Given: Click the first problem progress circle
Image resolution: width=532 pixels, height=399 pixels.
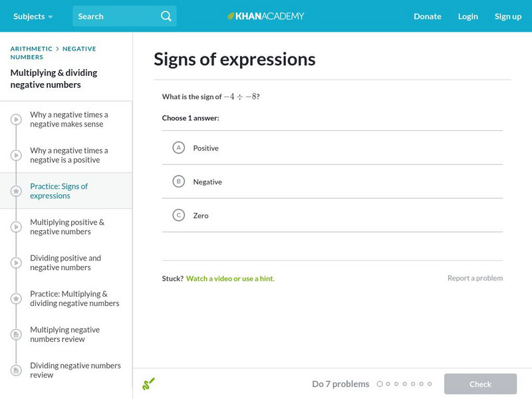Looking at the screenshot, I should (x=380, y=384).
